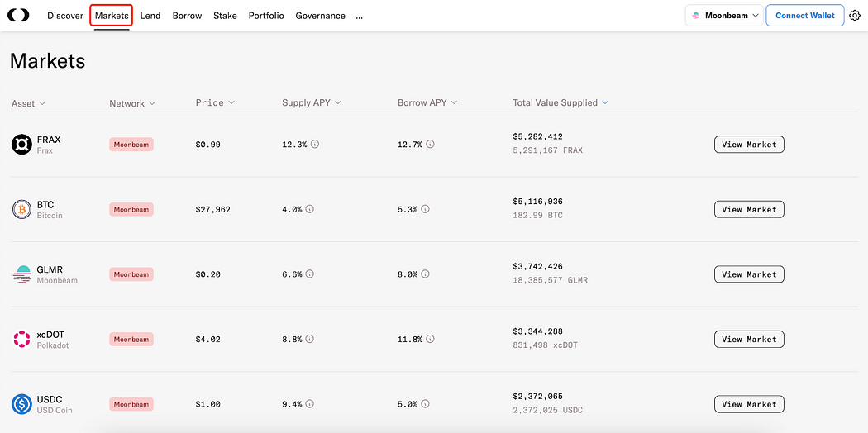The width and height of the screenshot is (868, 433).
Task: Click the $27,962 Bitcoin price
Action: coord(212,210)
